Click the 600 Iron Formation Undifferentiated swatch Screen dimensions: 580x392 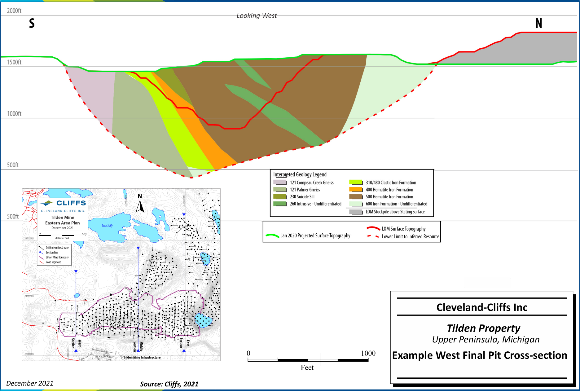click(x=356, y=204)
